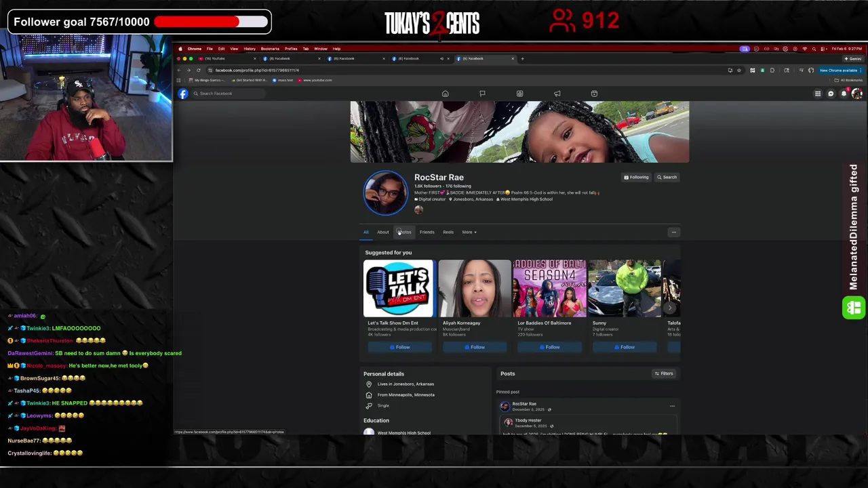Open Chrome's History menu
Image resolution: width=868 pixels, height=488 pixels.
pos(250,49)
